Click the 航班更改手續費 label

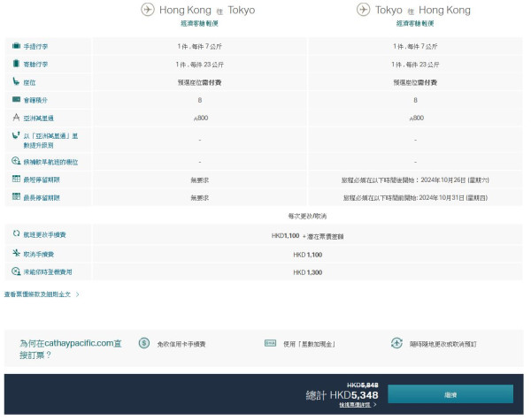44,234
